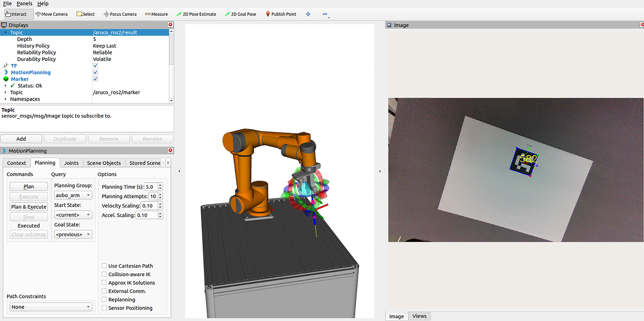
Task: Toggle the Collision-aware IK checkbox
Action: (x=104, y=274)
